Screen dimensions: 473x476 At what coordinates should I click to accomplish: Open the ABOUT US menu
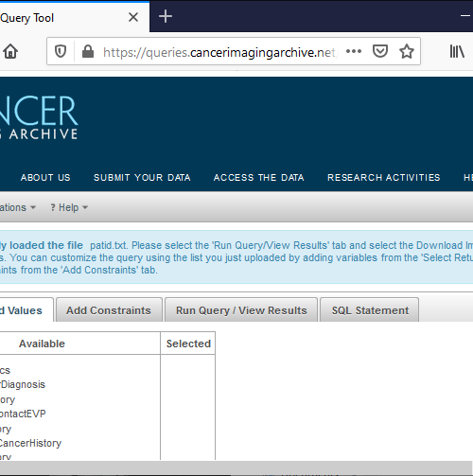(45, 178)
